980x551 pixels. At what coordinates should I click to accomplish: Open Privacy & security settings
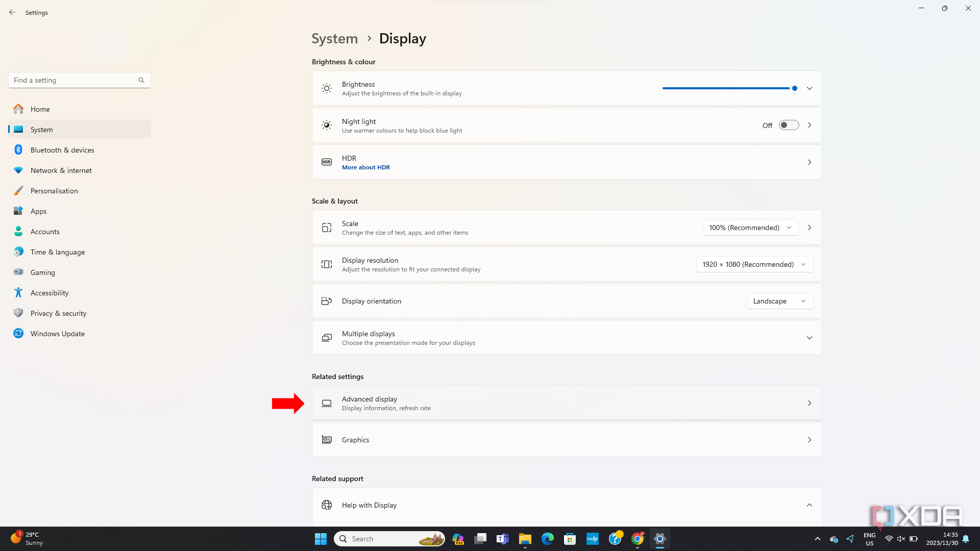(x=80, y=313)
